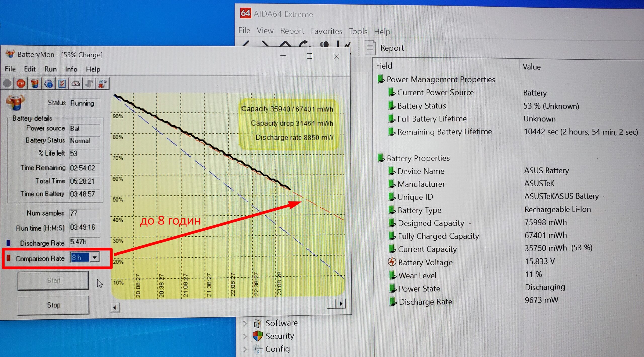Click the checklist configuration toolbar icon
Viewport: 644px width, 357px height.
pos(62,84)
